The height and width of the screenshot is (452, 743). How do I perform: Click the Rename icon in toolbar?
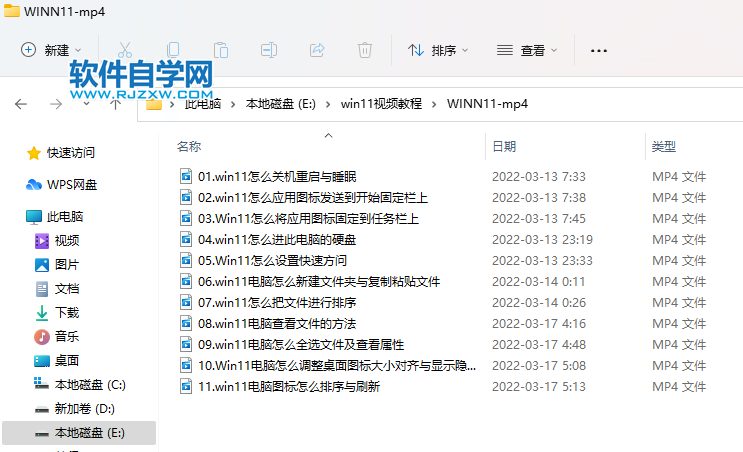269,50
